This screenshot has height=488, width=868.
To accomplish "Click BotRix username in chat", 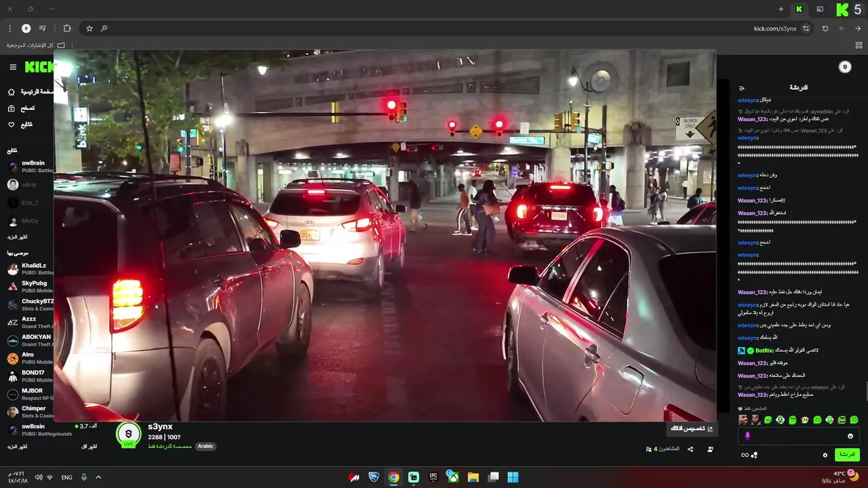I will 764,350.
